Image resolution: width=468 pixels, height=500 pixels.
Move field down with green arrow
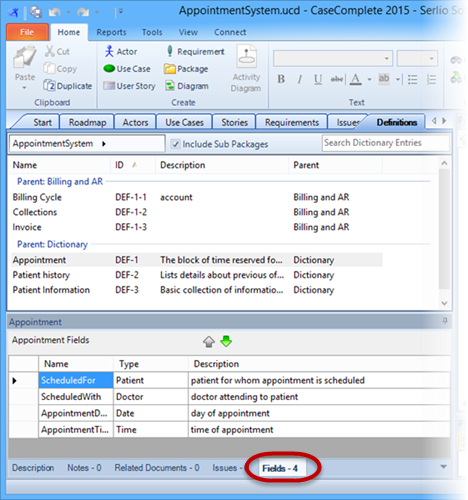226,341
